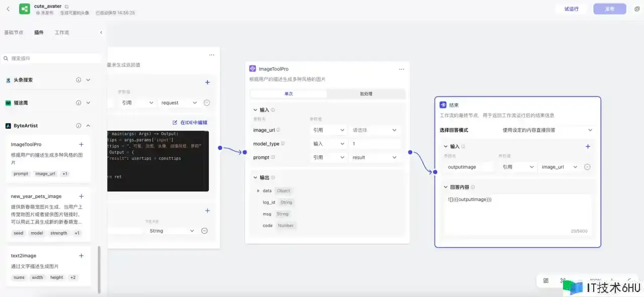This screenshot has height=297, width=644.
Task: Switch to the 基础节点 tab
Action: click(14, 33)
